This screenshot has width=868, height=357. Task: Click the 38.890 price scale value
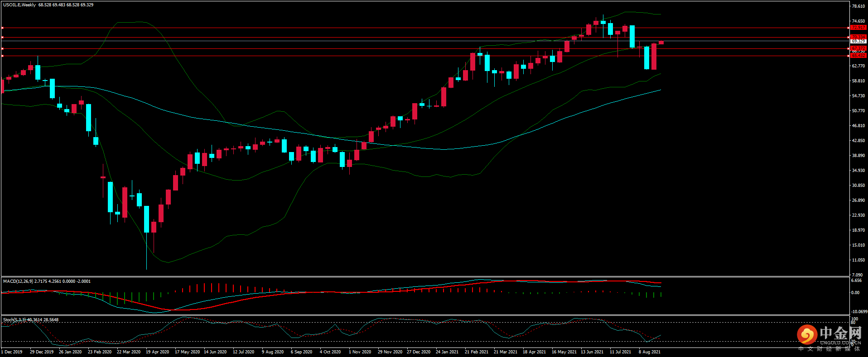(858, 156)
